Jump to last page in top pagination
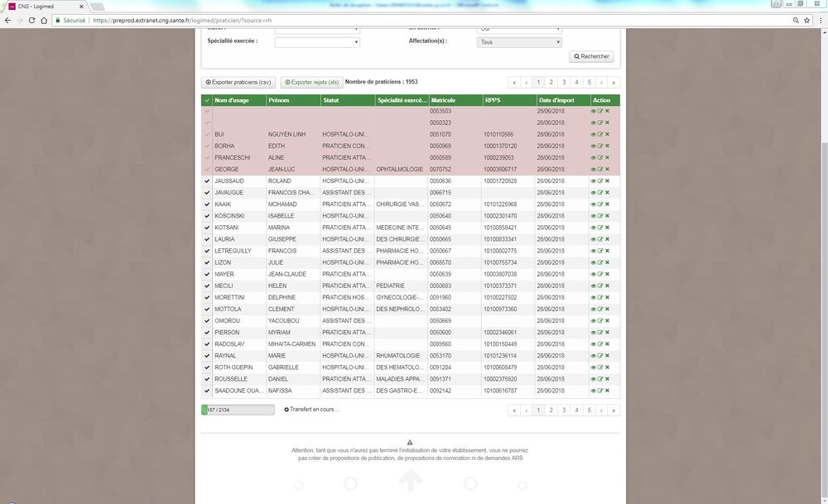Screen dimensions: 828x504 pyautogui.click(x=614, y=82)
